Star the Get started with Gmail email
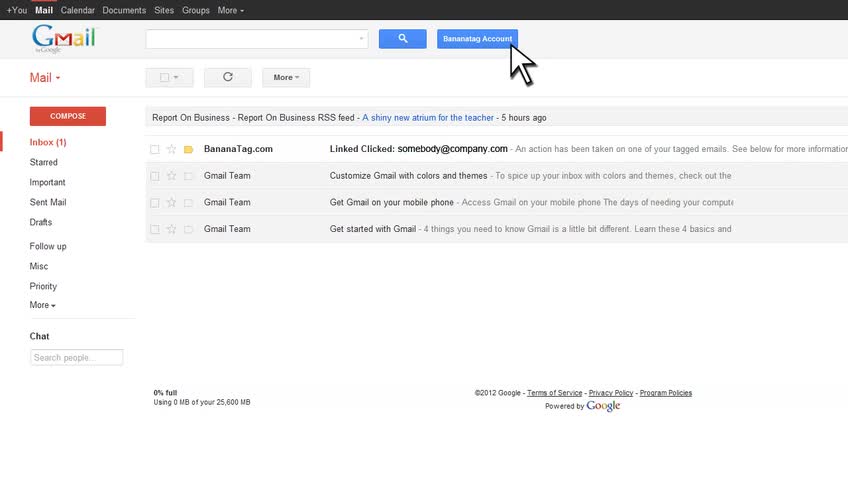This screenshot has width=848, height=480. 171,229
